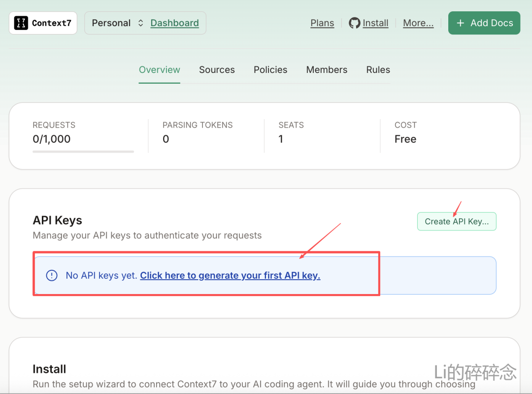Select the Rules tab

[x=378, y=70]
